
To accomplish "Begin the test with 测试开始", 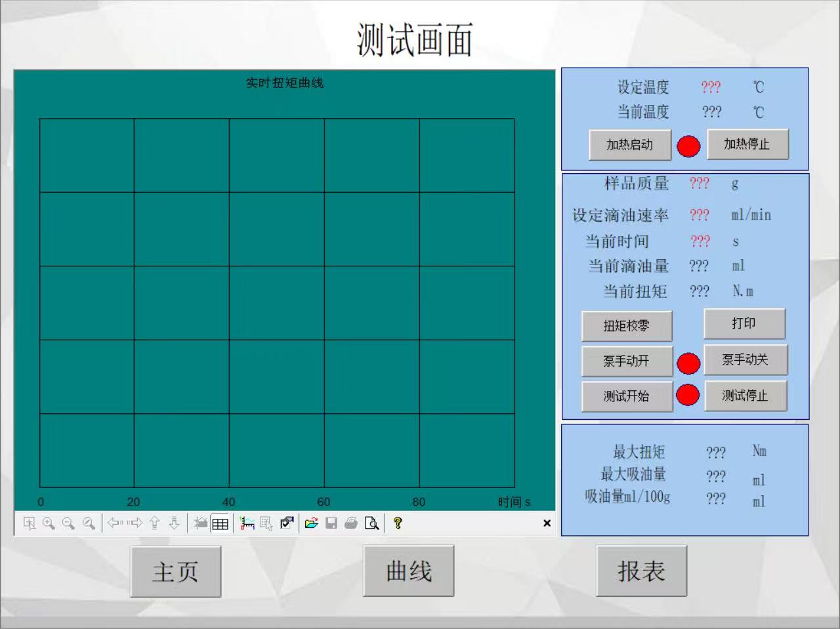I will (x=627, y=396).
